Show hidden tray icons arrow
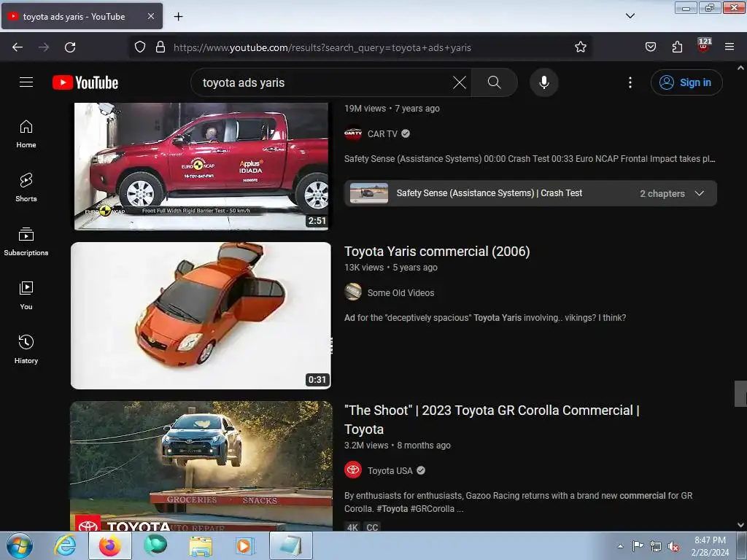Viewport: 747px width, 560px height. (620, 546)
